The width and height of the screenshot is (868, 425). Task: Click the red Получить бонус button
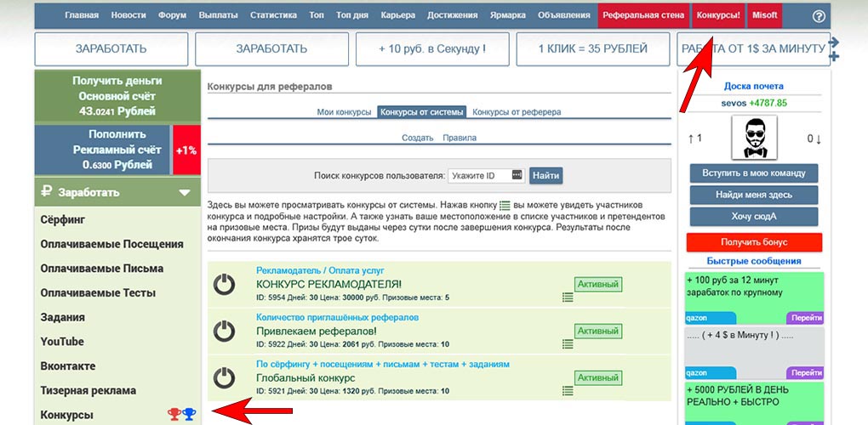[x=754, y=242]
